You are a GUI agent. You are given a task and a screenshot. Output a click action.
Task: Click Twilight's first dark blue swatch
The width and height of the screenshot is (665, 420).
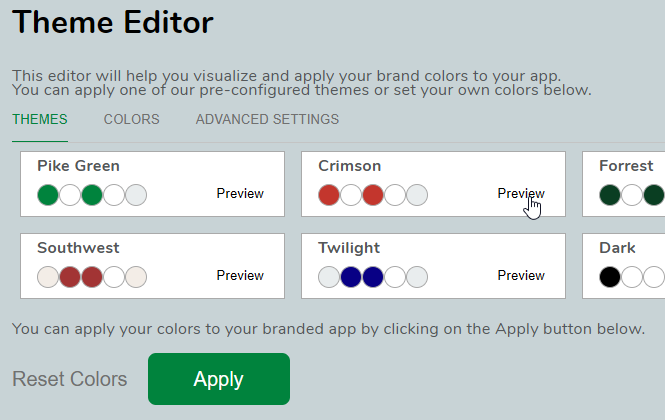click(x=351, y=277)
